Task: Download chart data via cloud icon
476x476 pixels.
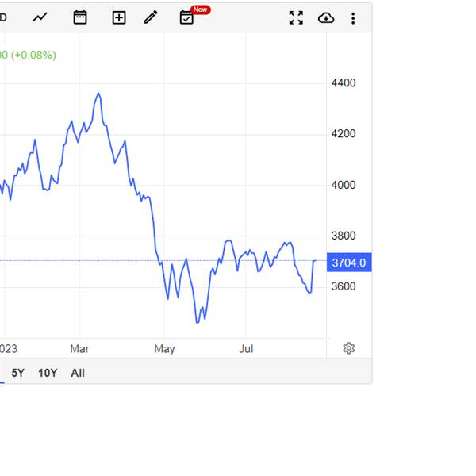Action: pyautogui.click(x=326, y=18)
